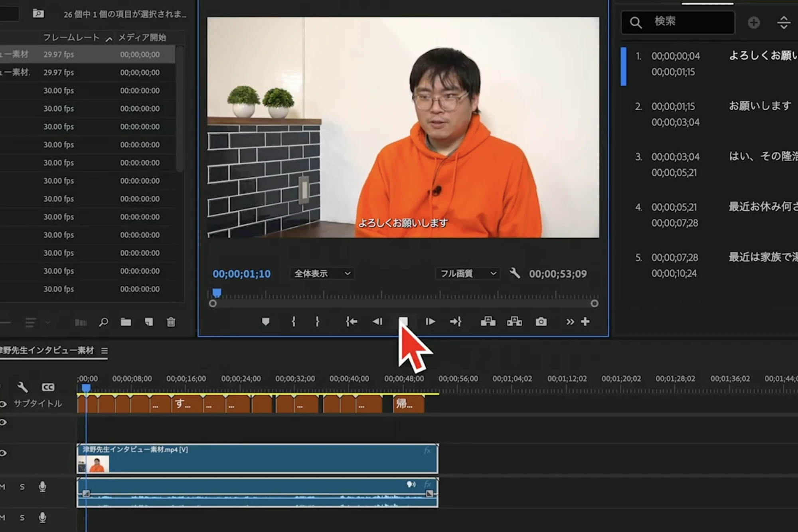Click the Lift button in monitor controls
Viewport: 798px width, 532px height.
click(x=488, y=322)
